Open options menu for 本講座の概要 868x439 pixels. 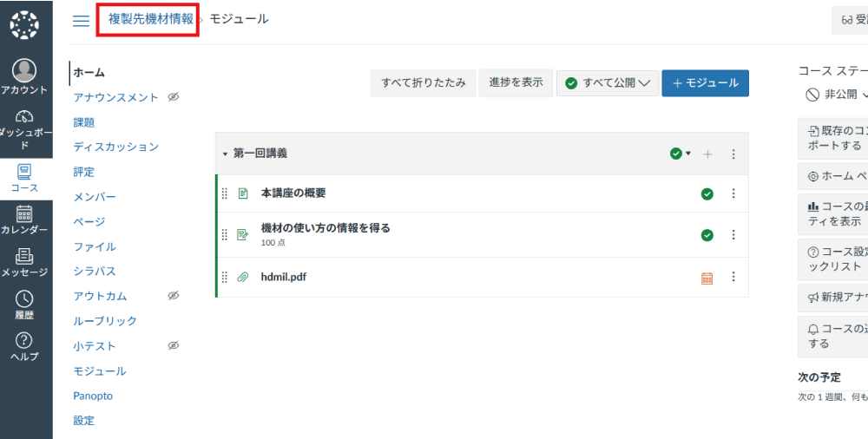tap(733, 193)
